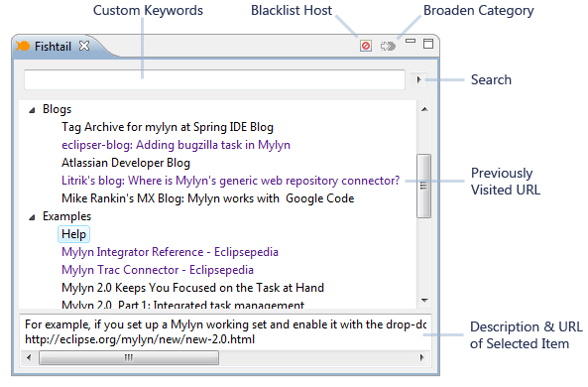588x387 pixels.
Task: Select Litrik's blog generic web repository connector
Action: click(231, 181)
